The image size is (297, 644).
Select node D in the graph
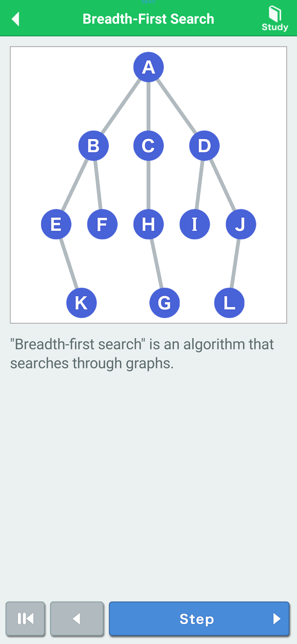pos(204,146)
